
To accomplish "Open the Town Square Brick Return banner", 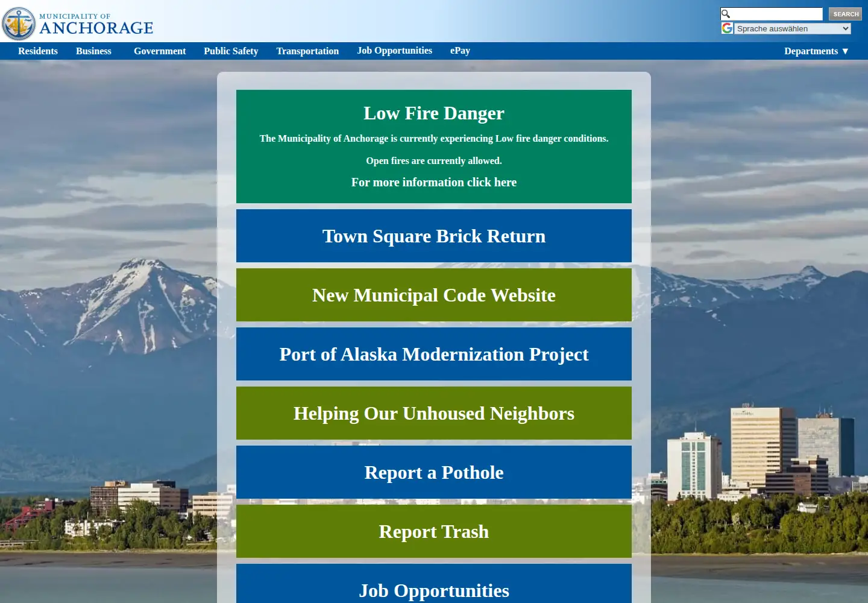I will pyautogui.click(x=434, y=236).
